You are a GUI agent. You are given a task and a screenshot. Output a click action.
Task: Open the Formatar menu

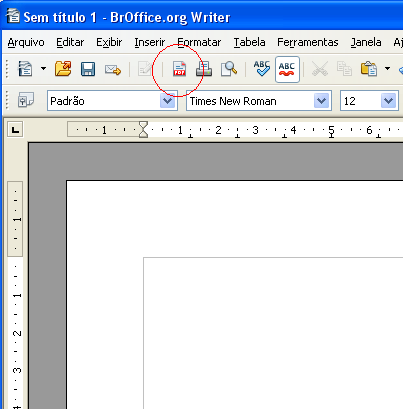(x=199, y=42)
